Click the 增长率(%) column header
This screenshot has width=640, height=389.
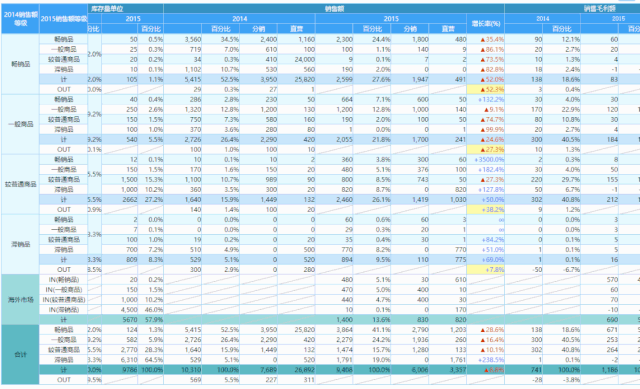point(485,24)
